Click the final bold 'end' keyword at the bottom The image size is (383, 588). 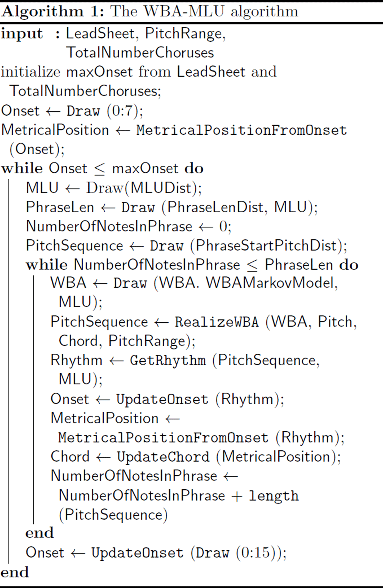15,572
